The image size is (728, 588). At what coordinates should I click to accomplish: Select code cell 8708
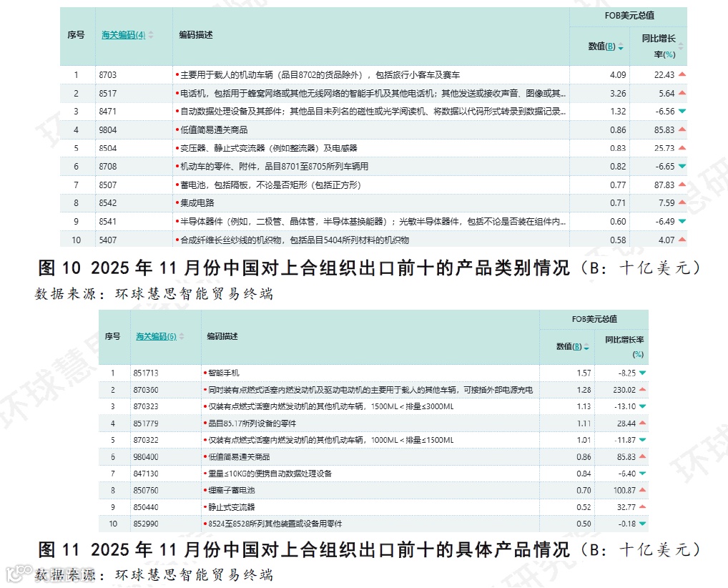(108, 166)
